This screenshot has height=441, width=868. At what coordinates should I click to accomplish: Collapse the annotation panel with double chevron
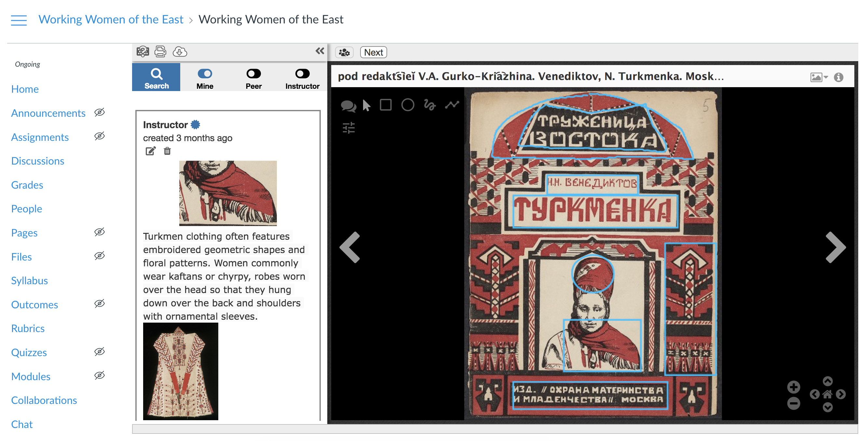pos(320,51)
